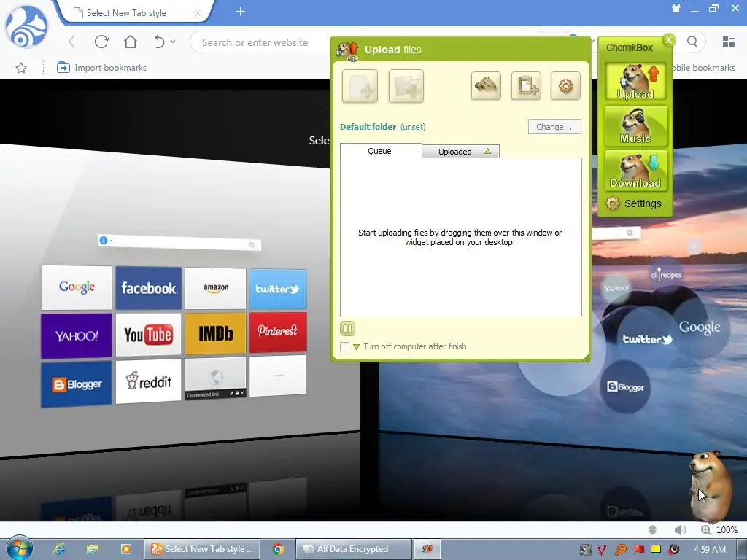Click the grid style preview search box
This screenshot has width=747, height=560.
click(179, 242)
